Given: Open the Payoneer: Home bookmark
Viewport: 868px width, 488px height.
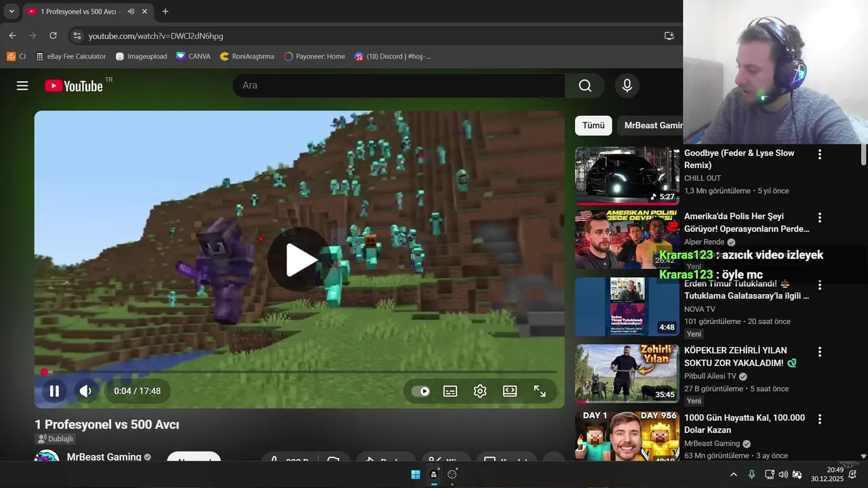Looking at the screenshot, I should point(315,56).
